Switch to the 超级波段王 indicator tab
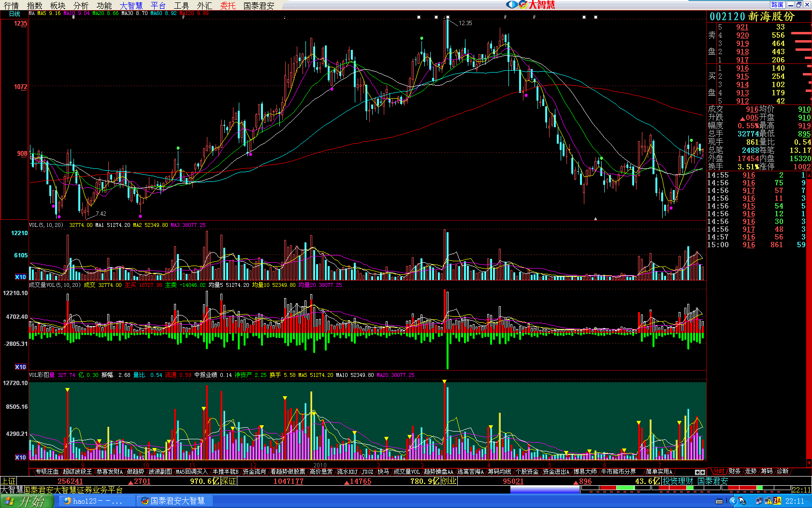Screen dimensions: 812x508 pos(77,472)
